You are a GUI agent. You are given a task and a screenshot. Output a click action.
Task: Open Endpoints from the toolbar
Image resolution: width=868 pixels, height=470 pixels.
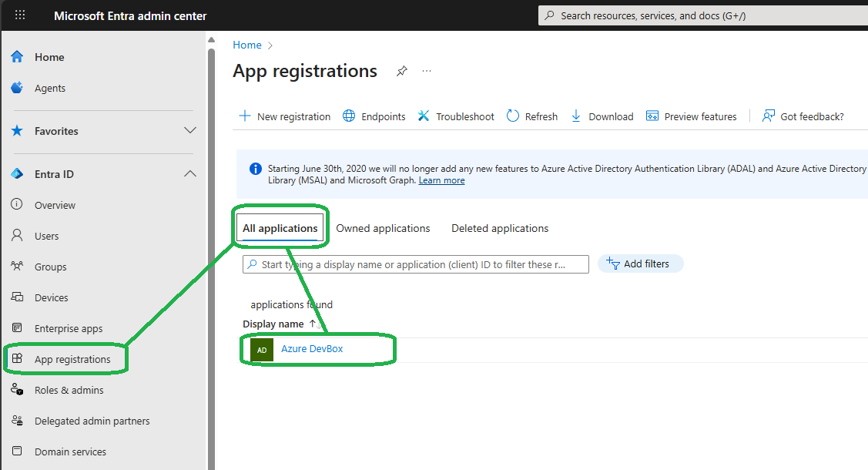point(374,116)
